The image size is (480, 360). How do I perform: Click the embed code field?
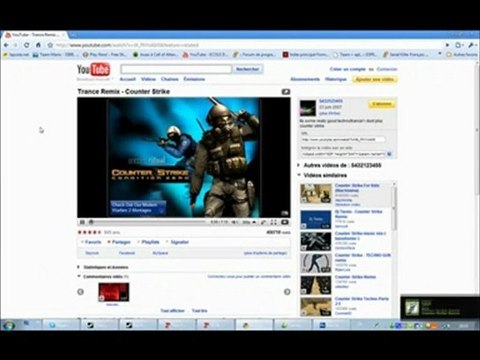[x=343, y=154]
